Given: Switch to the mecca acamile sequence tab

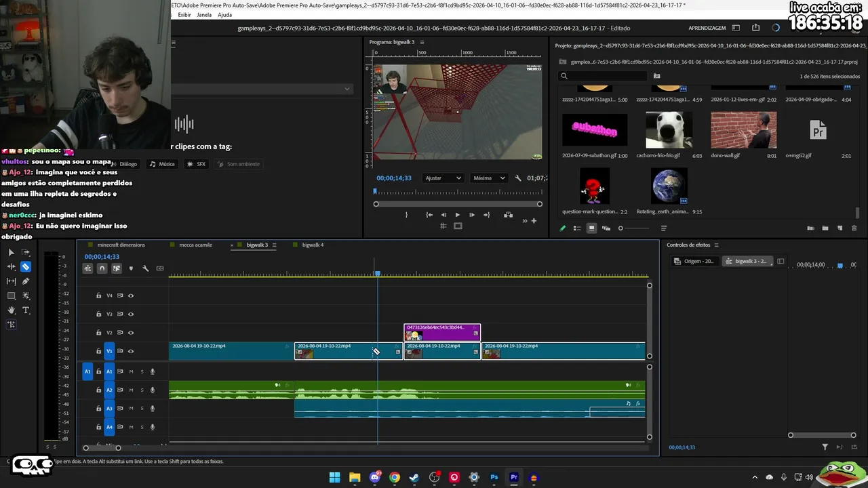Looking at the screenshot, I should [195, 245].
